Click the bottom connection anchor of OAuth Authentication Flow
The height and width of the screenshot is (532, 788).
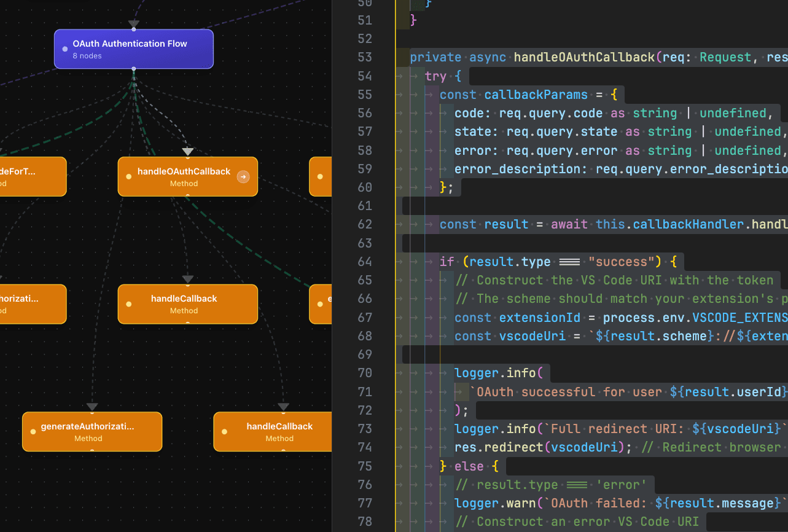point(134,68)
